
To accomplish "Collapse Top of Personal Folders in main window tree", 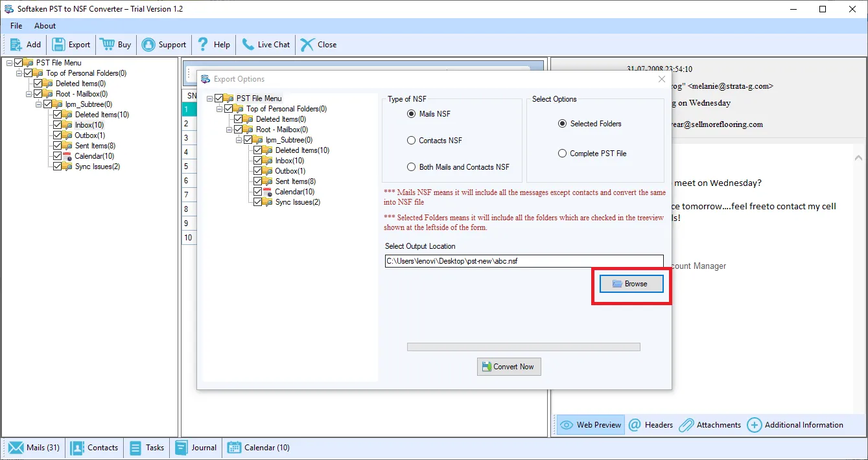I will (19, 73).
